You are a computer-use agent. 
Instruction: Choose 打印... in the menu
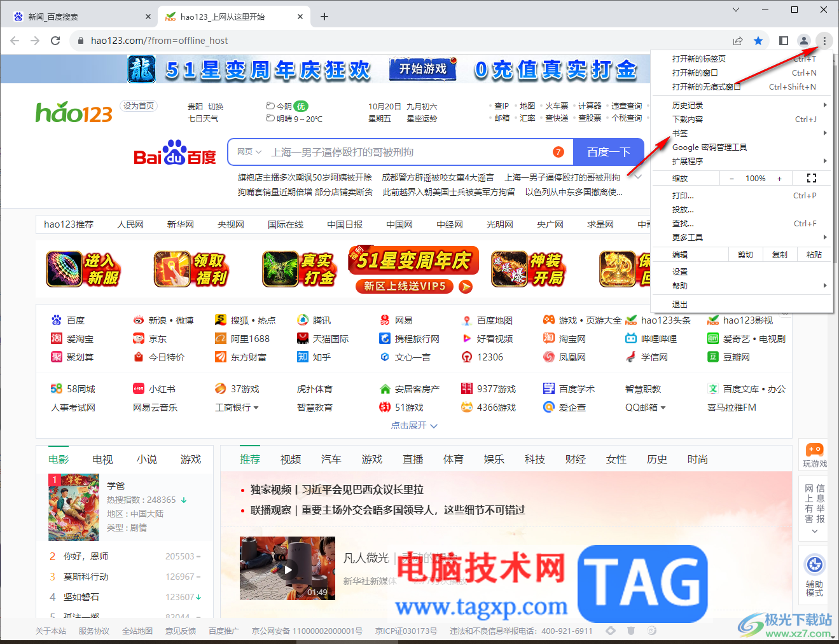point(742,195)
